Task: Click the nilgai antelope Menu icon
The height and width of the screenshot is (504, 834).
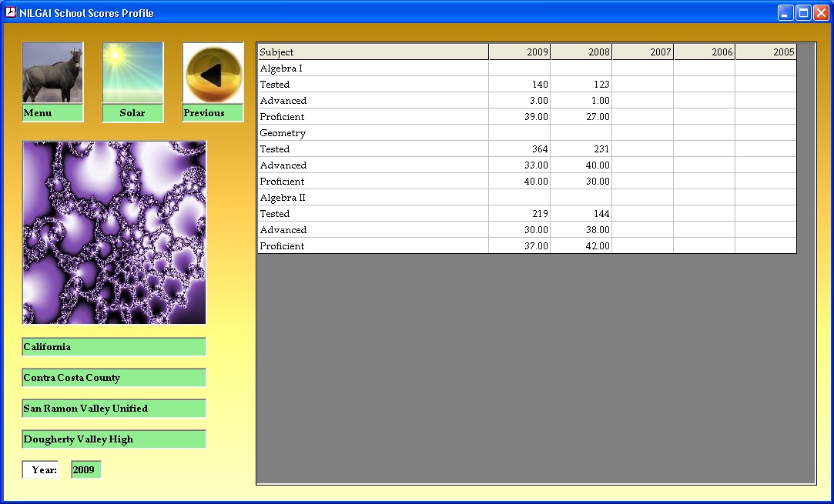Action: click(52, 73)
